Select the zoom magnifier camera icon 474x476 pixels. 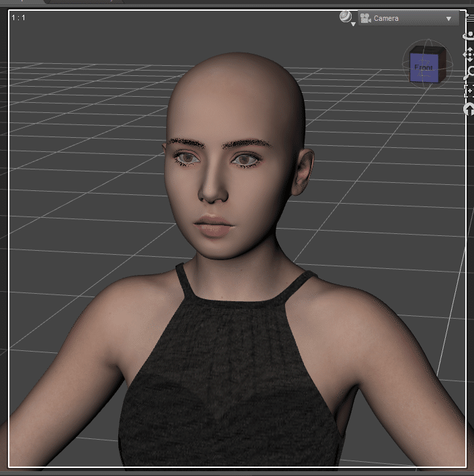click(x=469, y=73)
